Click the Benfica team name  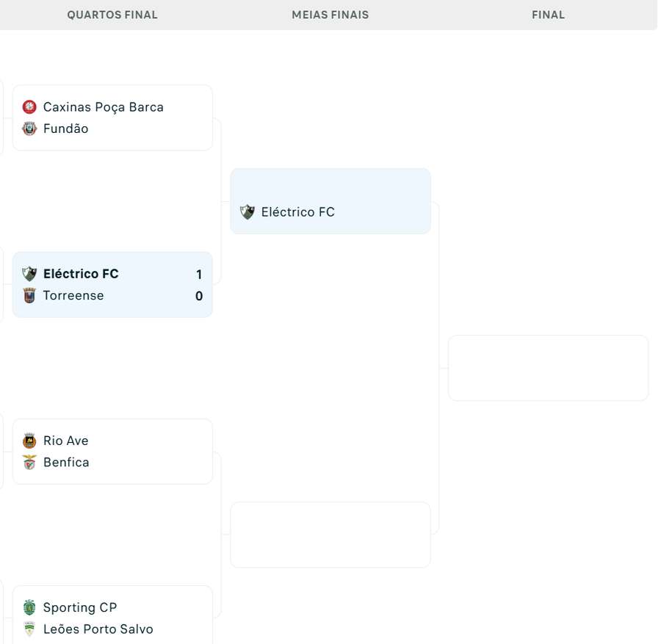(x=67, y=462)
